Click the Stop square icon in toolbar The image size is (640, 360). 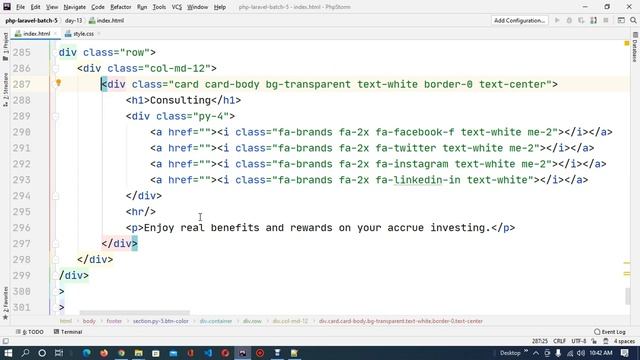606,20
